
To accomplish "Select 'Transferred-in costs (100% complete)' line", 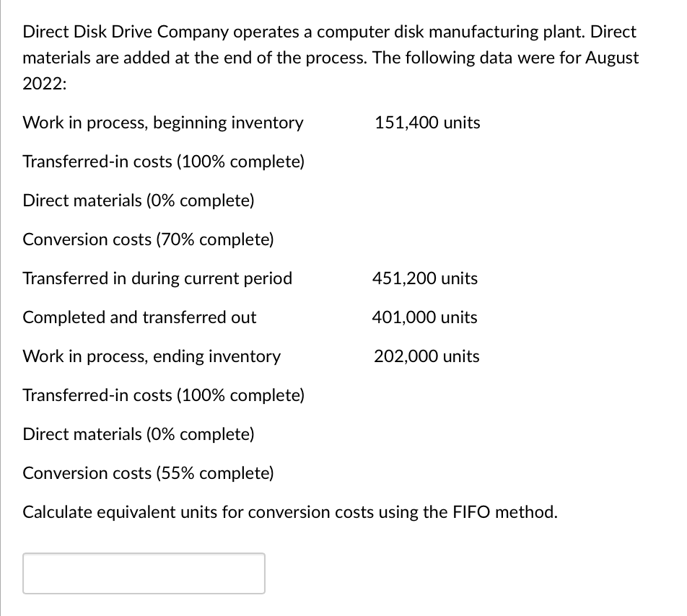I will tap(163, 162).
